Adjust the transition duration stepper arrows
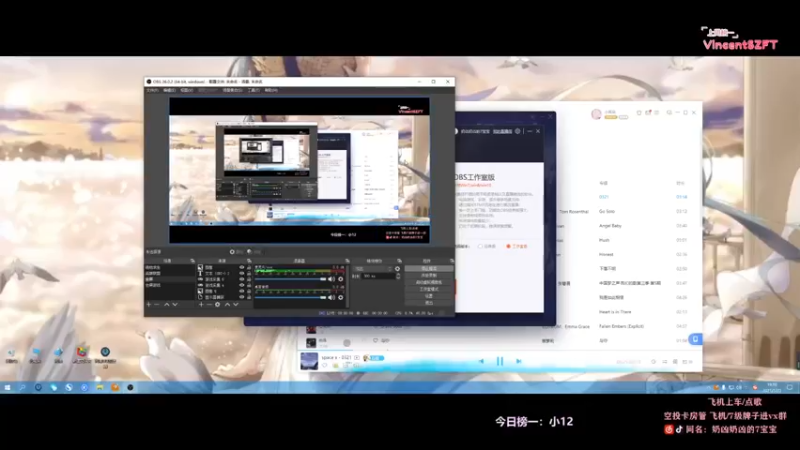 tap(398, 276)
